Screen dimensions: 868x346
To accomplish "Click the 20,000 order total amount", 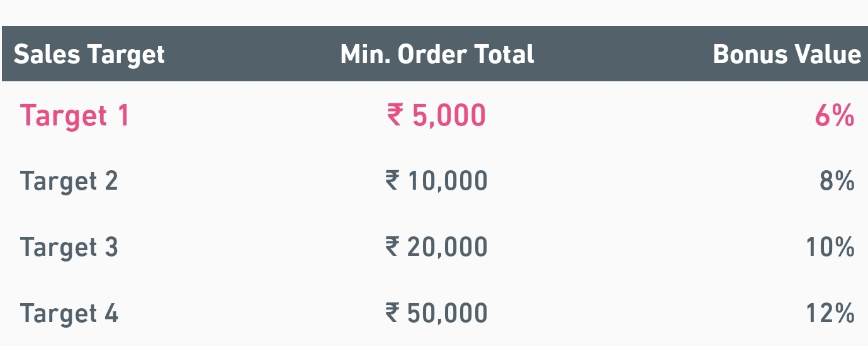I will point(448,247).
